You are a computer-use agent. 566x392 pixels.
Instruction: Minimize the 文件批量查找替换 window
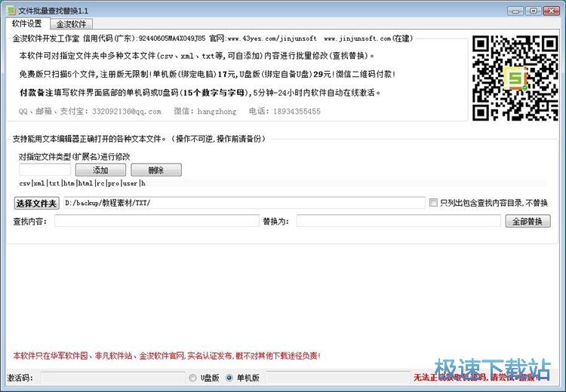point(515,11)
